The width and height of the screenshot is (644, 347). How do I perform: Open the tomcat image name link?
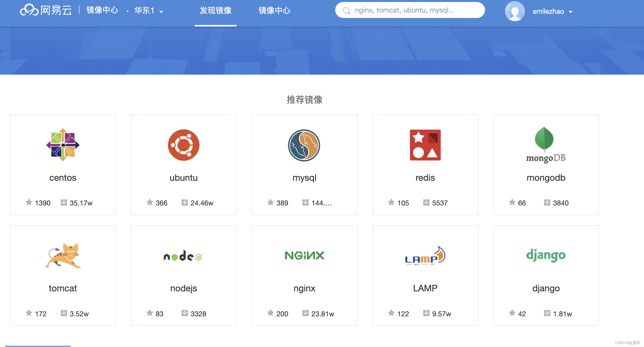pos(63,289)
